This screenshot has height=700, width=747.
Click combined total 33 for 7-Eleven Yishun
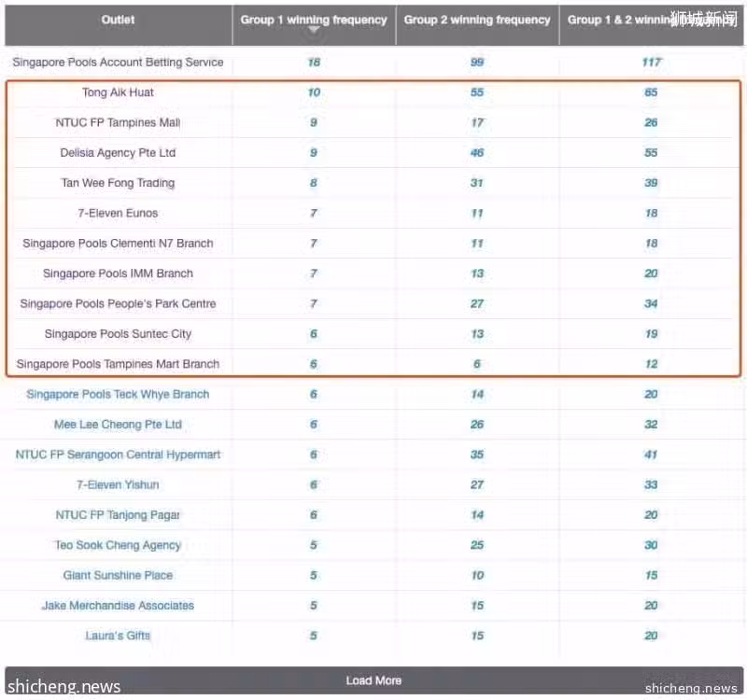pos(651,484)
